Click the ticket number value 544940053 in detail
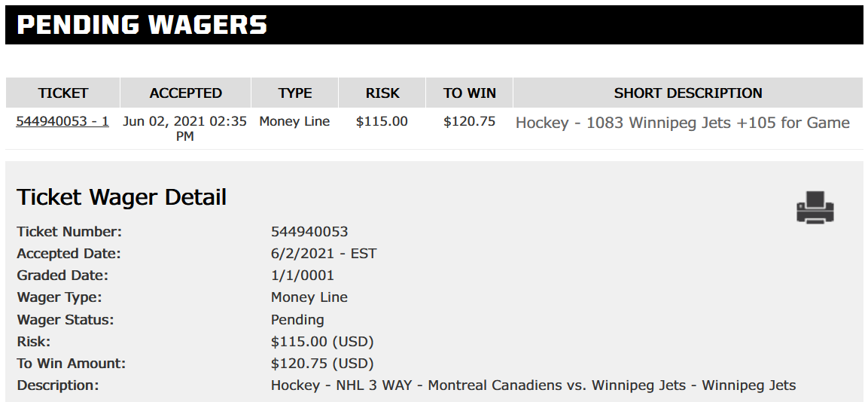The width and height of the screenshot is (868, 402). [309, 231]
